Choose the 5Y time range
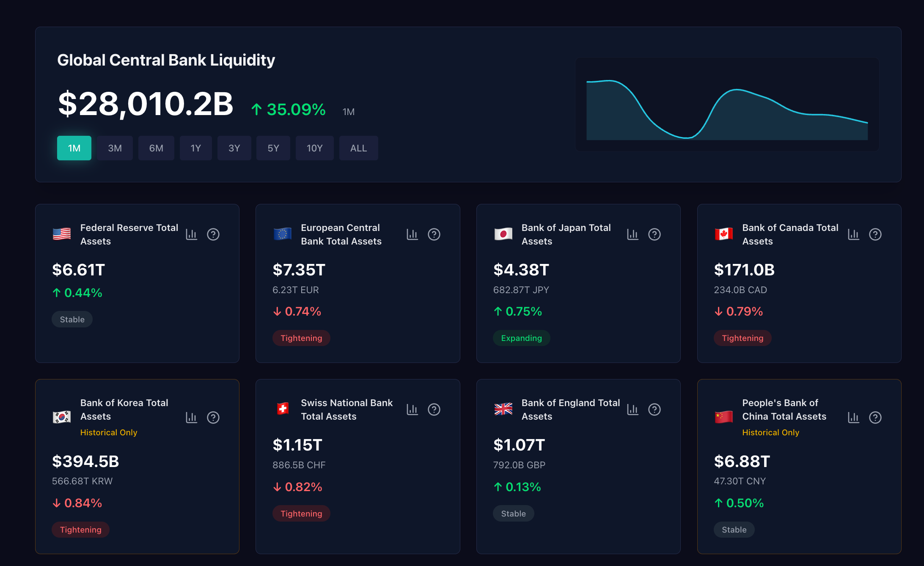The width and height of the screenshot is (924, 566). point(273,148)
